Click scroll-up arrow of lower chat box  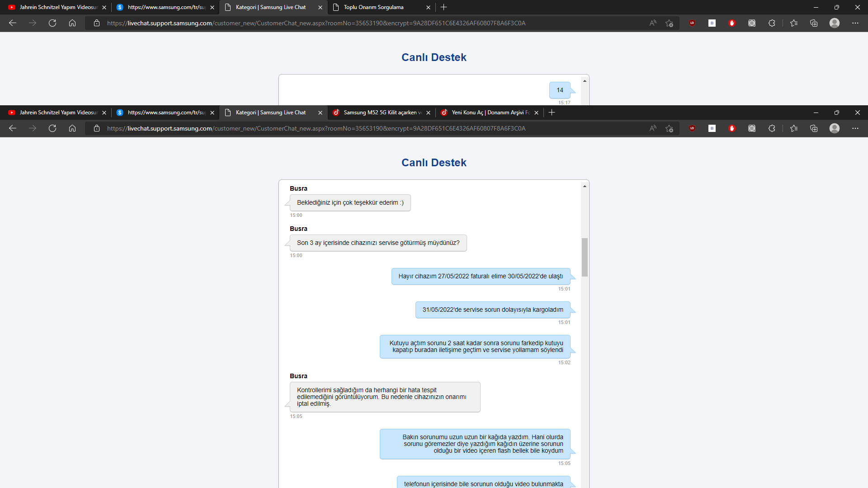tap(585, 186)
